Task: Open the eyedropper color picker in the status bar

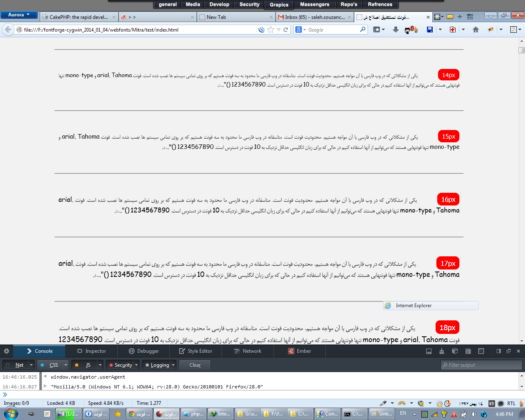Action: [x=383, y=403]
